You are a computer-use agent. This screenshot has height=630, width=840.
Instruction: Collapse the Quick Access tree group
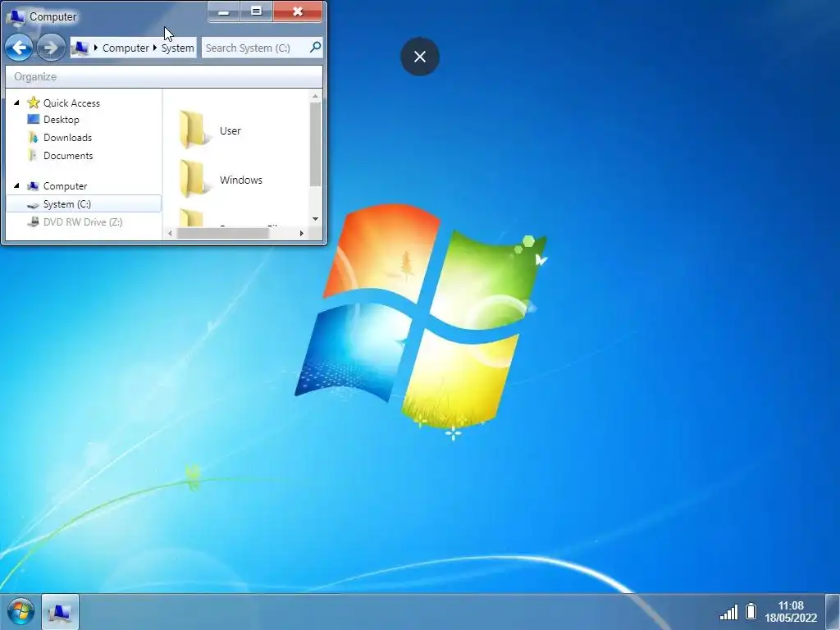coord(16,103)
